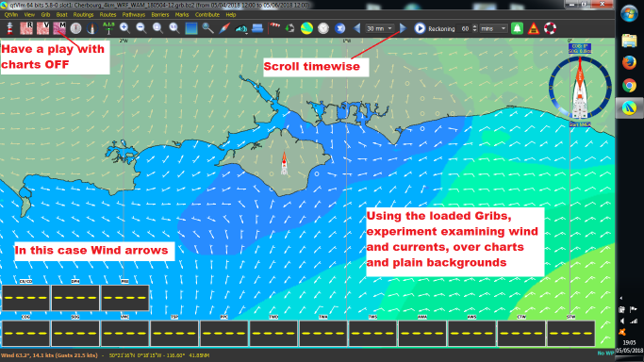Click the lighthouse icon in toolbar
Screen dimensions: 644x362
pyautogui.click(x=9, y=28)
